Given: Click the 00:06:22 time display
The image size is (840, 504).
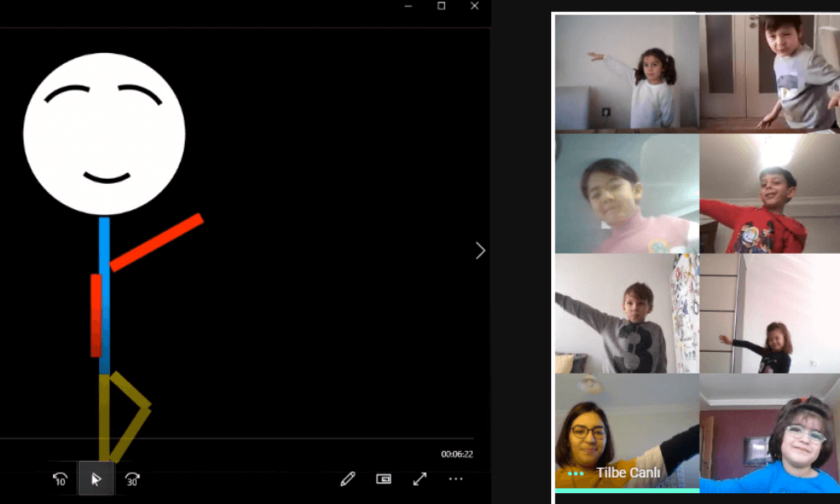Looking at the screenshot, I should click(x=457, y=454).
